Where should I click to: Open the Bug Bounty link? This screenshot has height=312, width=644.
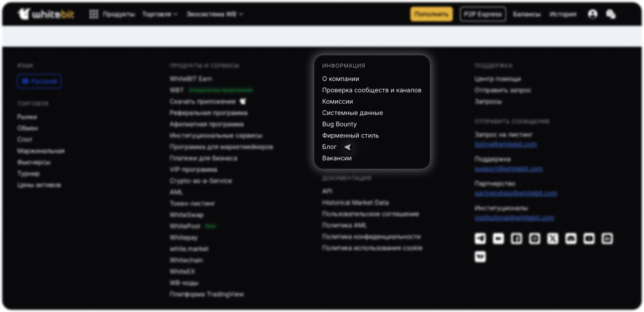pyautogui.click(x=339, y=124)
